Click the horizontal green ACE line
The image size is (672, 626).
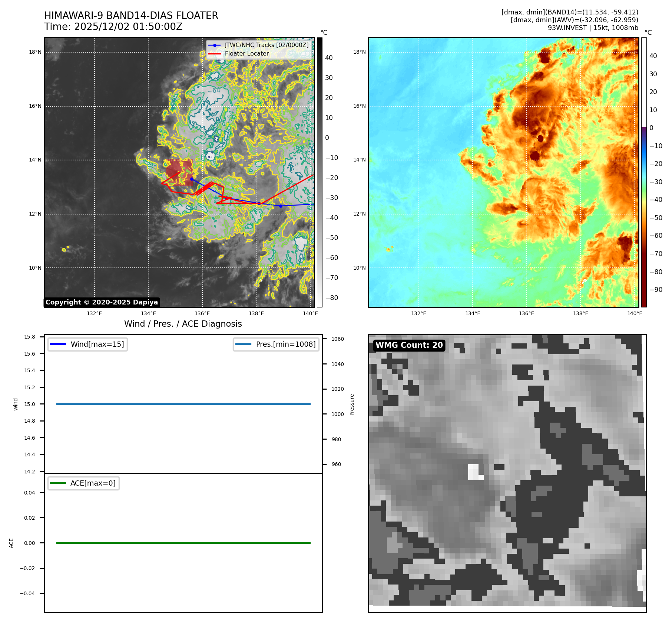[x=183, y=543]
